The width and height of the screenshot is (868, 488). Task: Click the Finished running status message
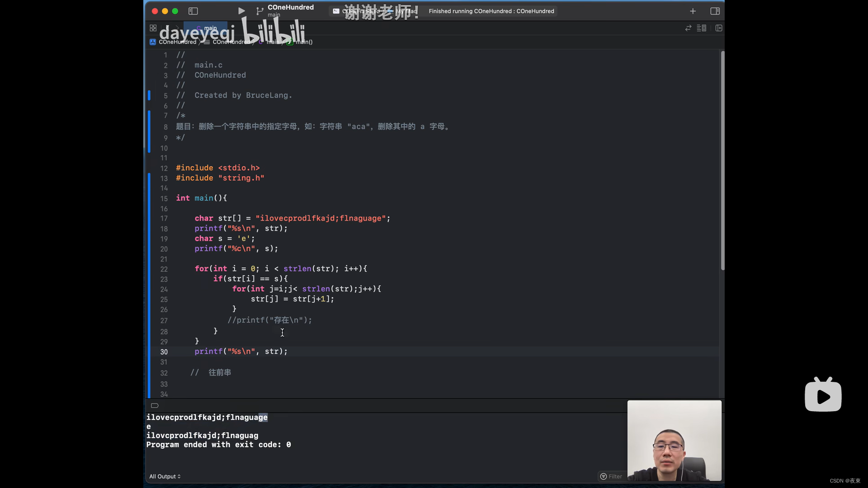point(491,11)
